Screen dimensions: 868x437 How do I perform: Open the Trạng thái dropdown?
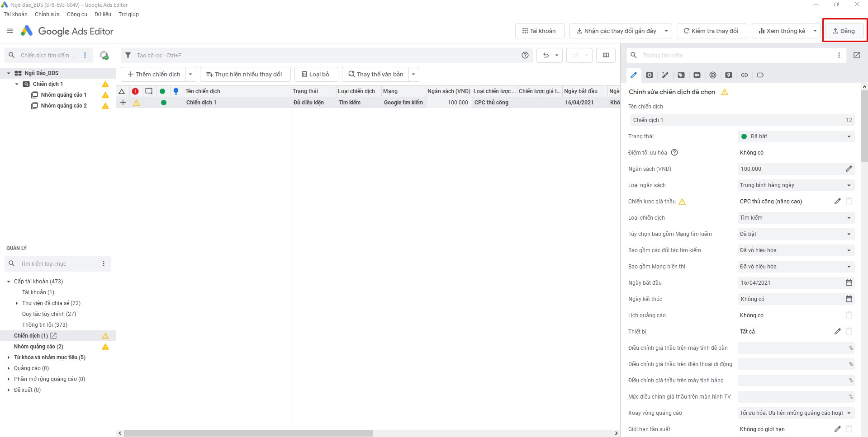tap(796, 136)
